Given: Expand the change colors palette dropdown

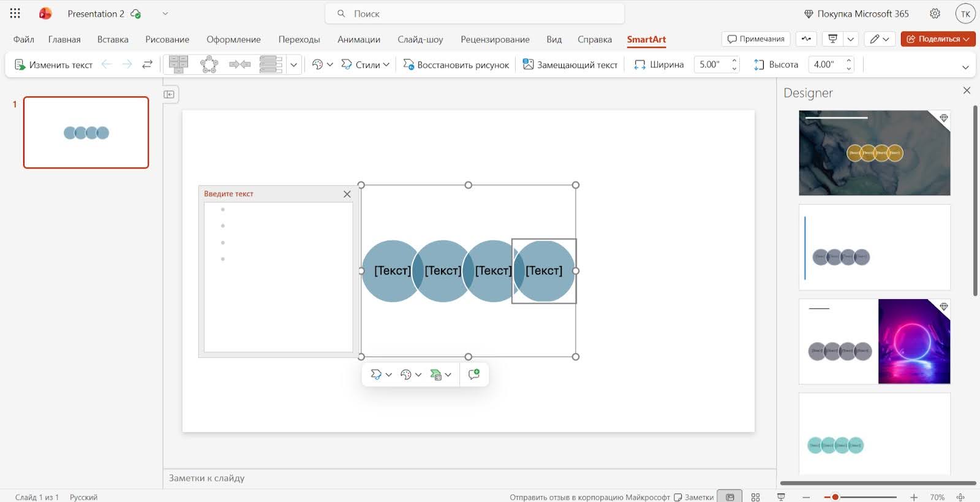Looking at the screenshot, I should click(x=322, y=64).
